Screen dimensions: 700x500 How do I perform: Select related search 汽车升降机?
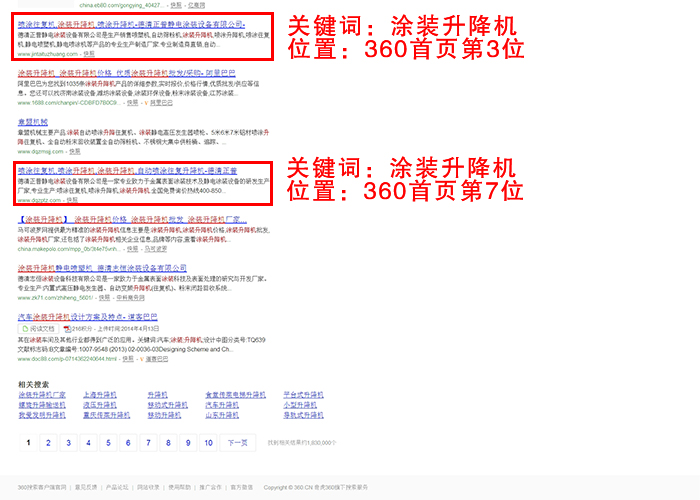point(222,405)
